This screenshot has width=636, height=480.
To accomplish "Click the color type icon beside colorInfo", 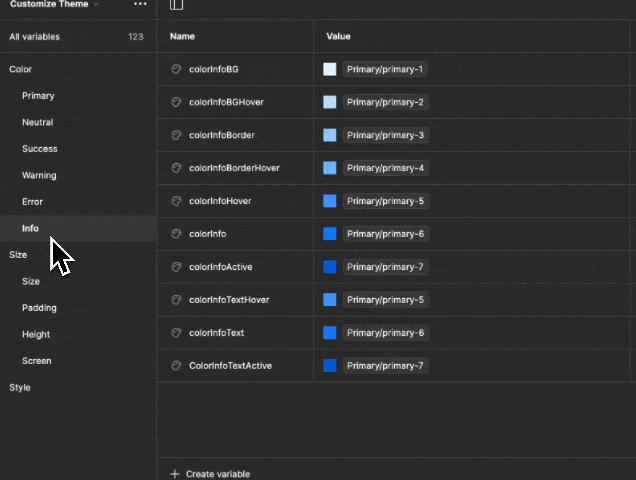I will pyautogui.click(x=176, y=234).
